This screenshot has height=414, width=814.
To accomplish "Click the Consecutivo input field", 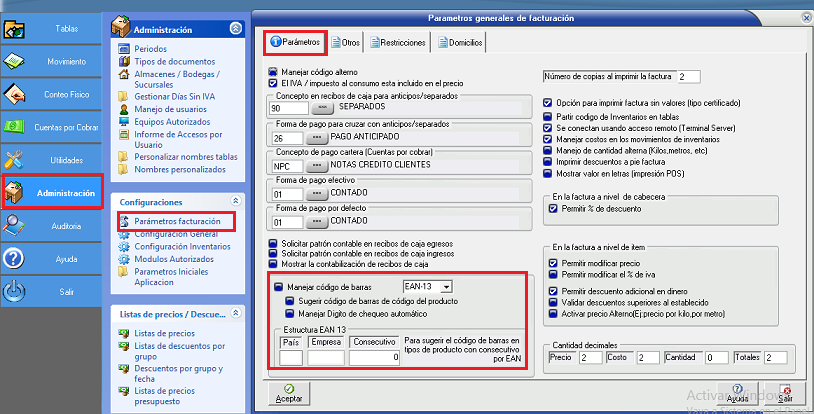I will 375,357.
